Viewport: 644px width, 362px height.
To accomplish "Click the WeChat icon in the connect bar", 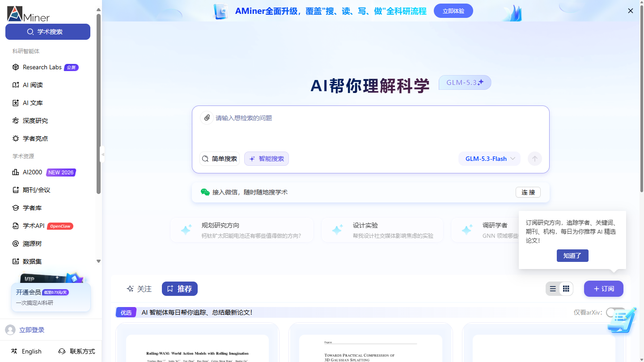I will coord(205,192).
